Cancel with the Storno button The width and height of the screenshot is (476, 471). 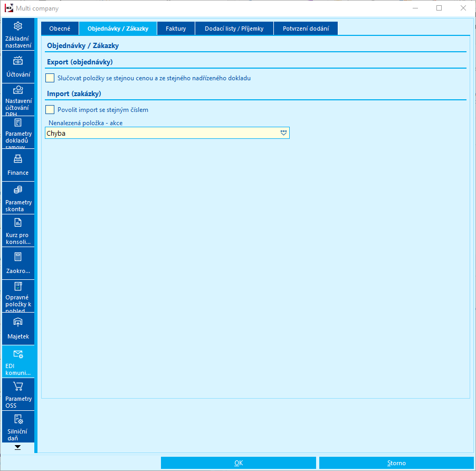point(396,463)
